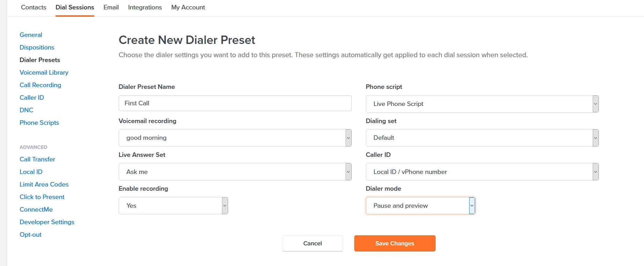Open the My Account tab
This screenshot has height=266, width=644.
tap(188, 7)
